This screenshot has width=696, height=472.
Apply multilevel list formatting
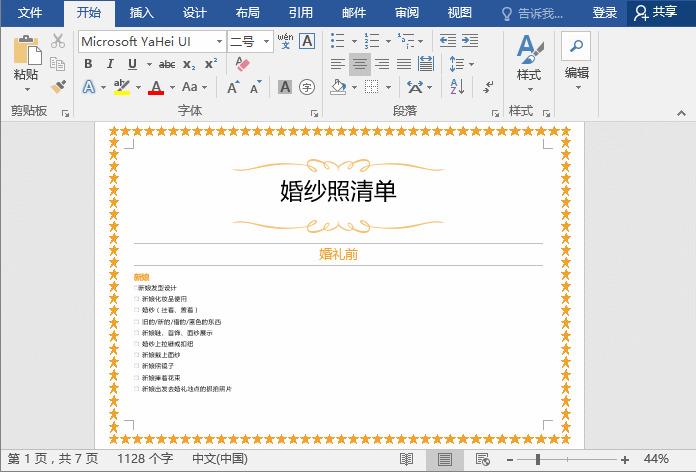point(406,41)
